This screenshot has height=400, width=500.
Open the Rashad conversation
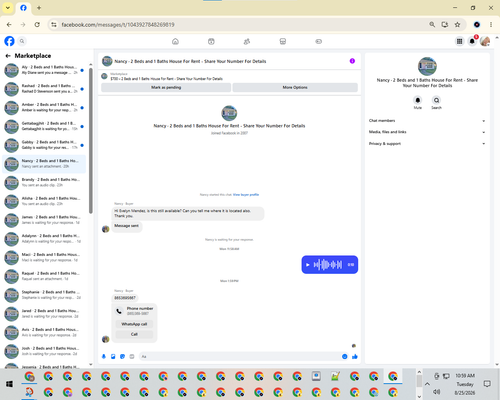pos(44,89)
